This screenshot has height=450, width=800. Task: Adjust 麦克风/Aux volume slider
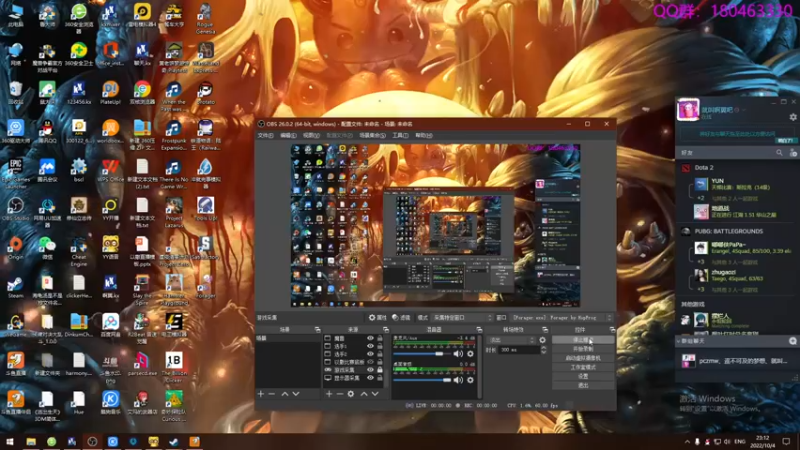(422, 354)
